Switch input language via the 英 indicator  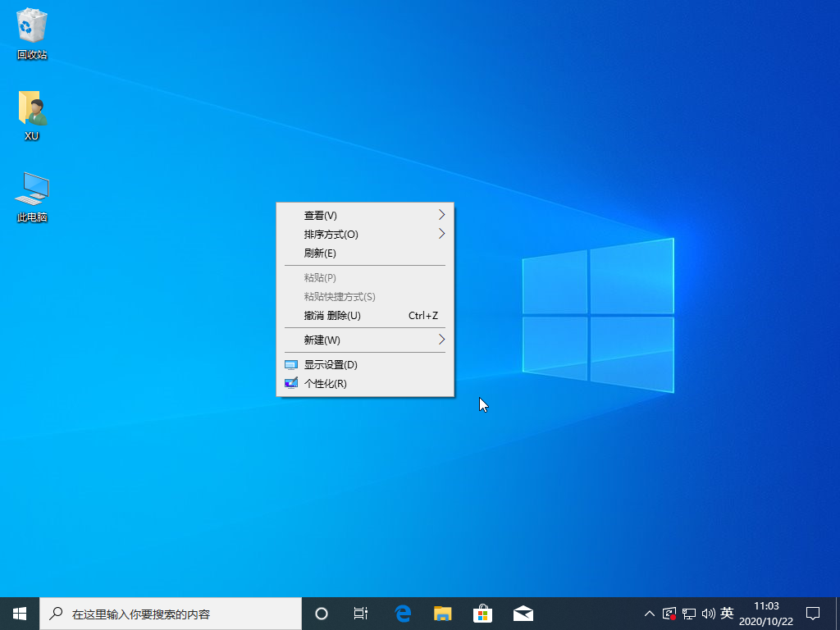point(728,614)
